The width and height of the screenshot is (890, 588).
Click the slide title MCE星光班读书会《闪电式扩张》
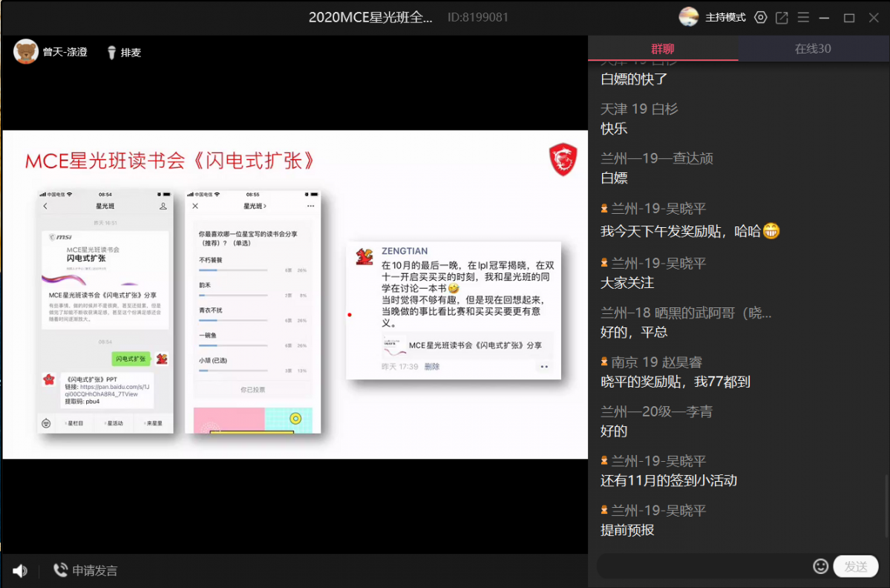point(171,160)
